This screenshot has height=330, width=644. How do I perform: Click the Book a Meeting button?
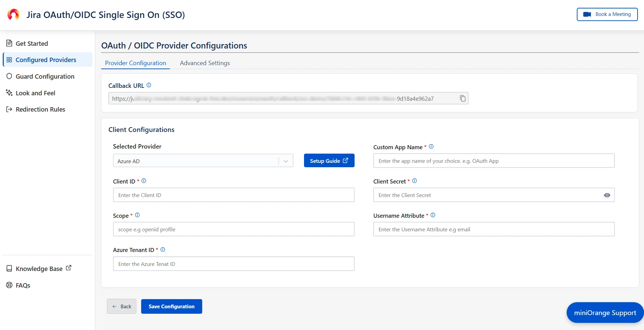point(607,14)
